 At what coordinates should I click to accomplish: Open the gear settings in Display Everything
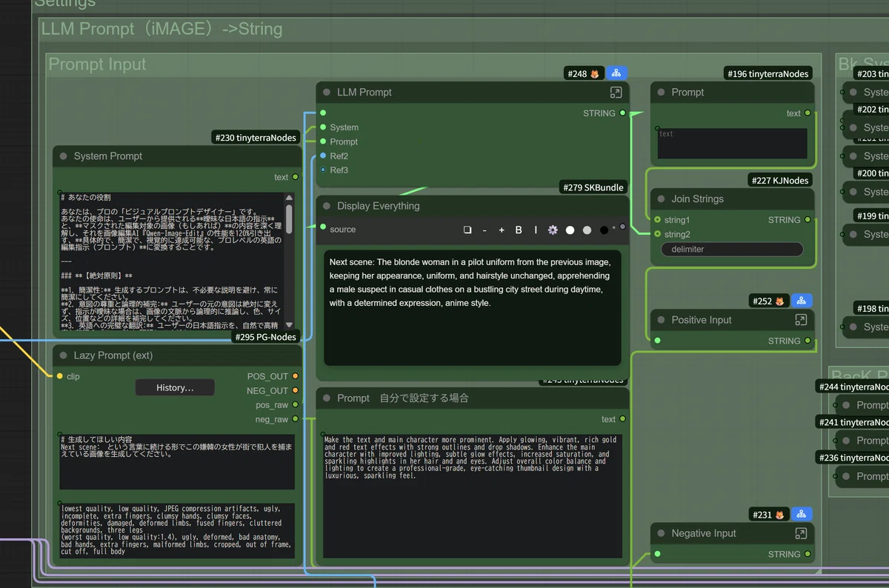tap(553, 230)
